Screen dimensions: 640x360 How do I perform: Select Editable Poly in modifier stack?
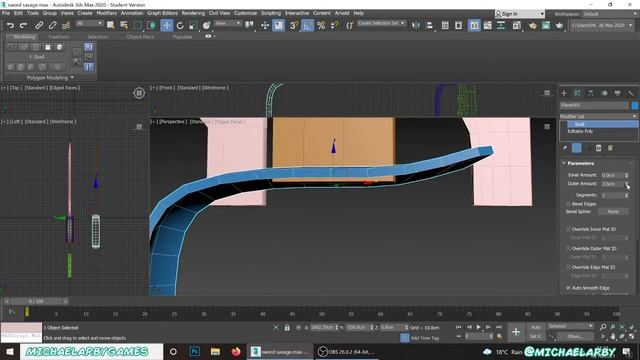point(580,131)
